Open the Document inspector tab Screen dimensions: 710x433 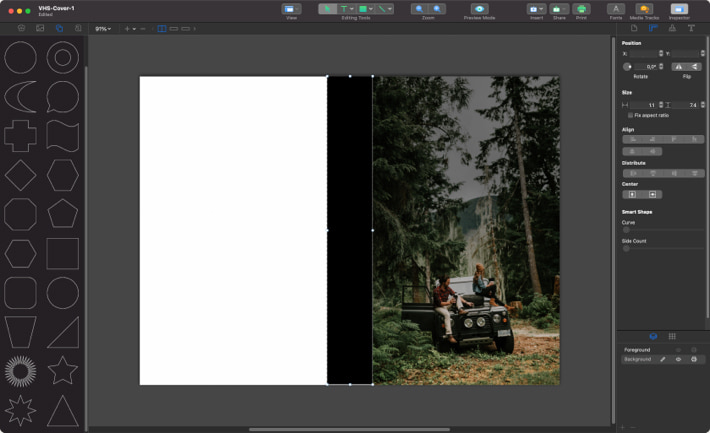click(x=634, y=28)
